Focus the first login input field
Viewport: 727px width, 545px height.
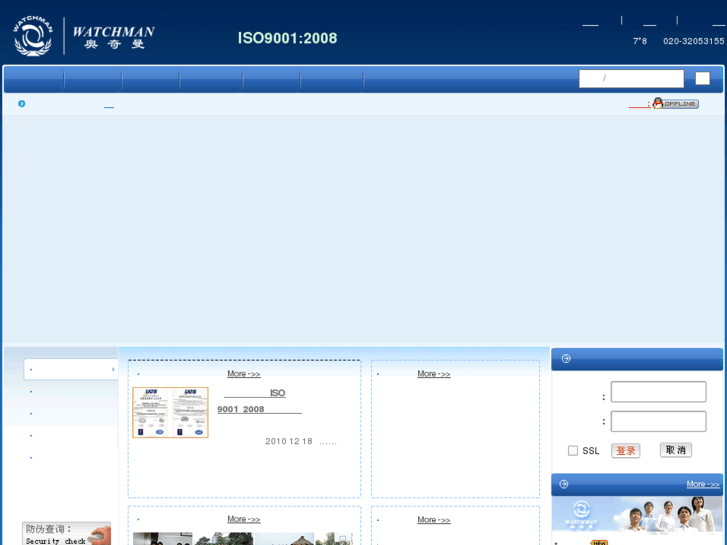(x=658, y=392)
